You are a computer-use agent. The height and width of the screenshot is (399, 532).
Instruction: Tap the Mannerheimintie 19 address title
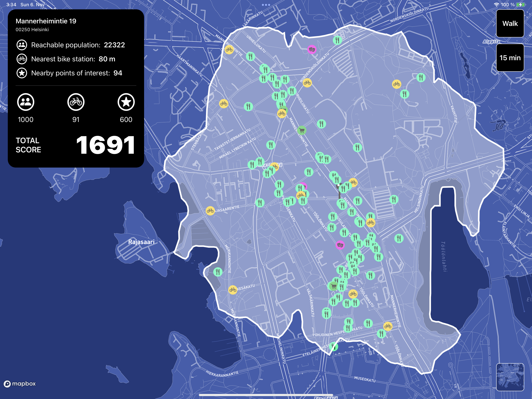(x=46, y=21)
